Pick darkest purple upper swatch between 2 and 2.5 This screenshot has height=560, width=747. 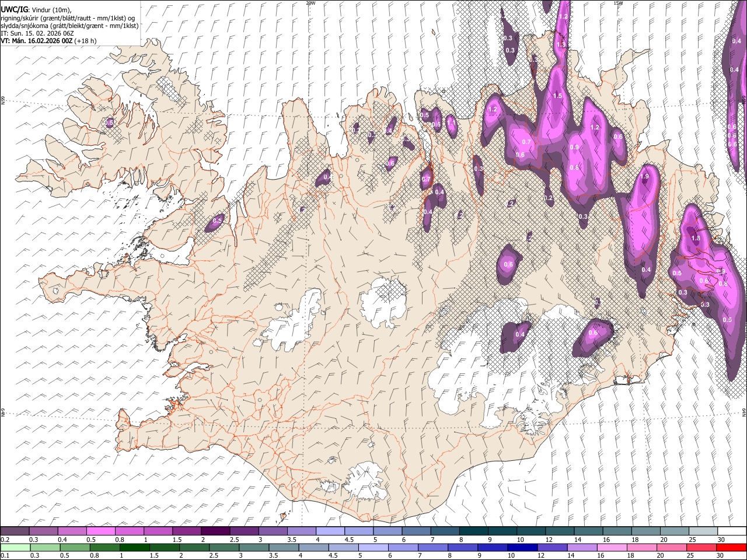tap(215, 531)
